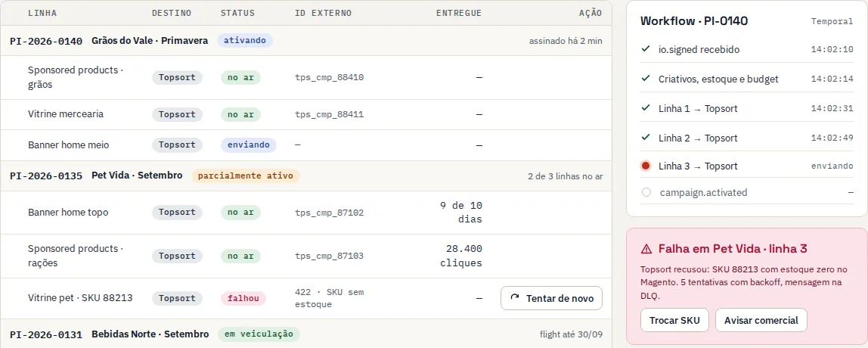Click the 28.400 cliques delivered value
868x348 pixels.
(x=461, y=256)
